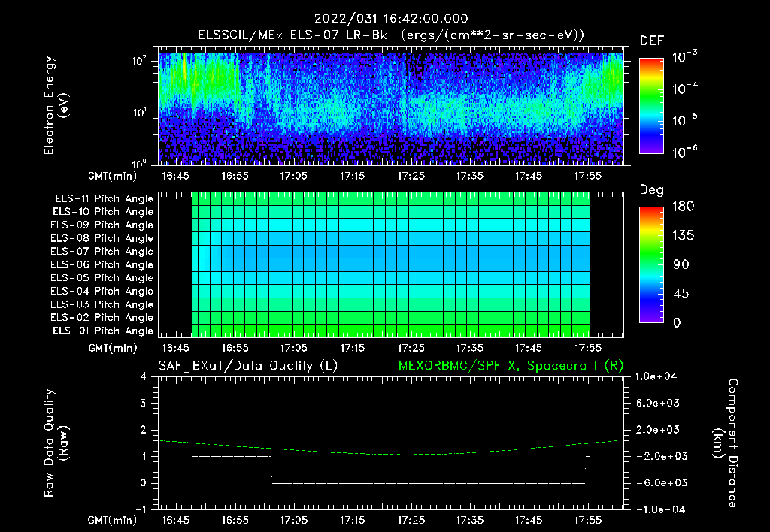The width and height of the screenshot is (770, 532).
Task: Click the Electron Energy (eV) axis label
Action: click(56, 105)
